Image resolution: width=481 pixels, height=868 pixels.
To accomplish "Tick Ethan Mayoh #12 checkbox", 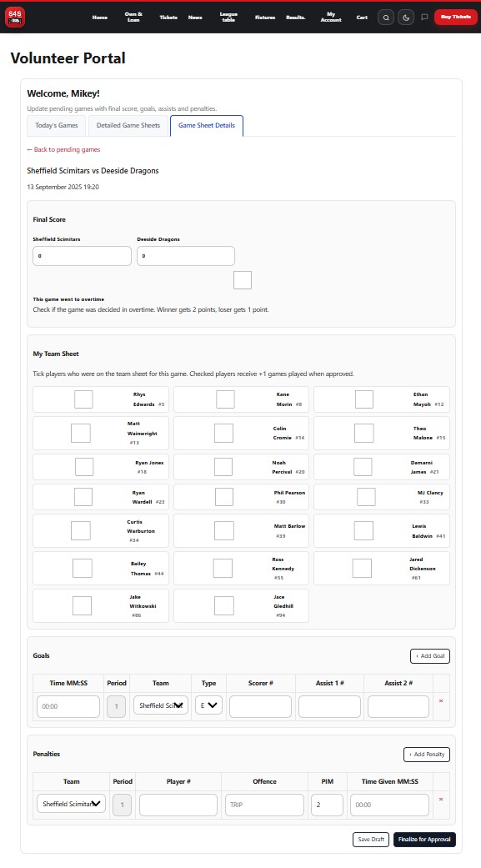I will (x=364, y=399).
